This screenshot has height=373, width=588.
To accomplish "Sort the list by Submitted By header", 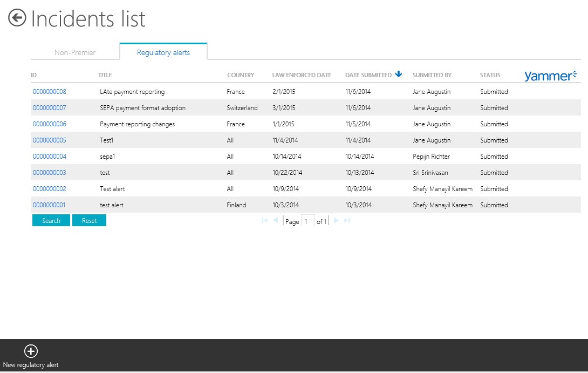I will point(432,75).
